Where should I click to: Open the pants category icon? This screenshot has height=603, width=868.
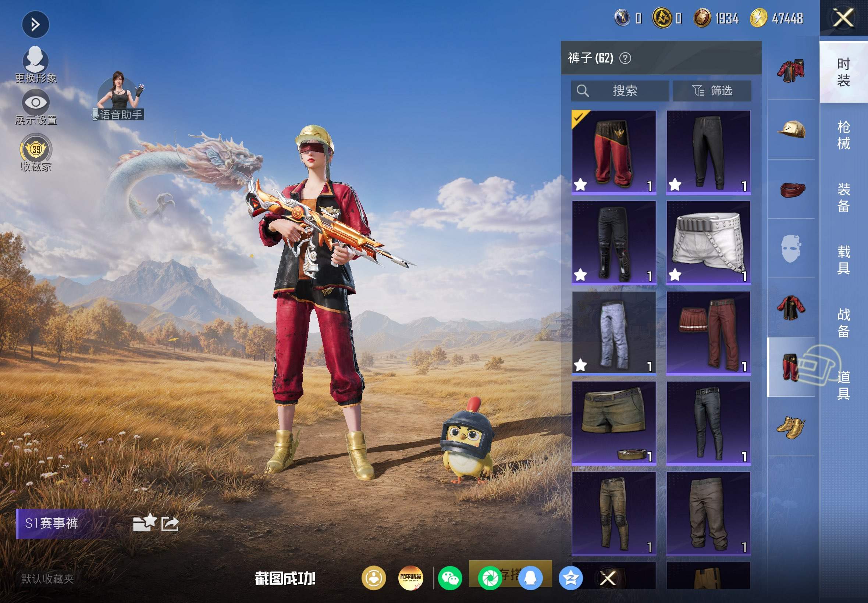[791, 367]
